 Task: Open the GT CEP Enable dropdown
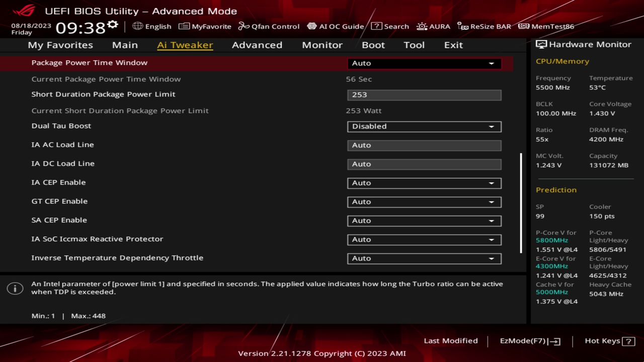pyautogui.click(x=424, y=202)
